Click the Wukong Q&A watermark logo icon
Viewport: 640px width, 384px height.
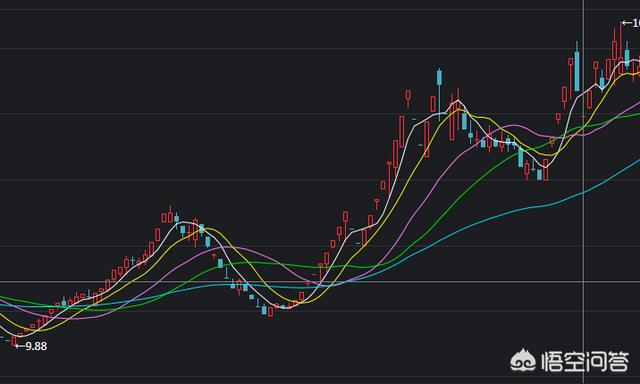point(523,361)
